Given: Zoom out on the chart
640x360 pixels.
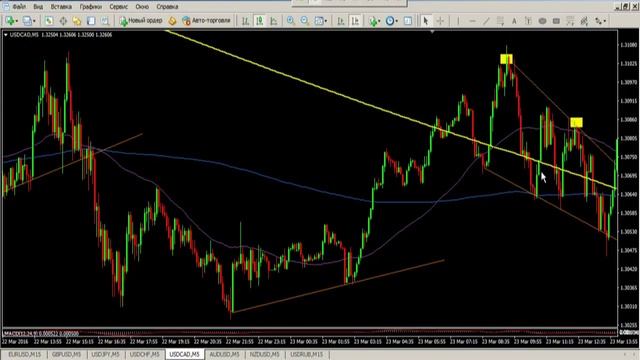Looking at the screenshot, I should coord(304,21).
